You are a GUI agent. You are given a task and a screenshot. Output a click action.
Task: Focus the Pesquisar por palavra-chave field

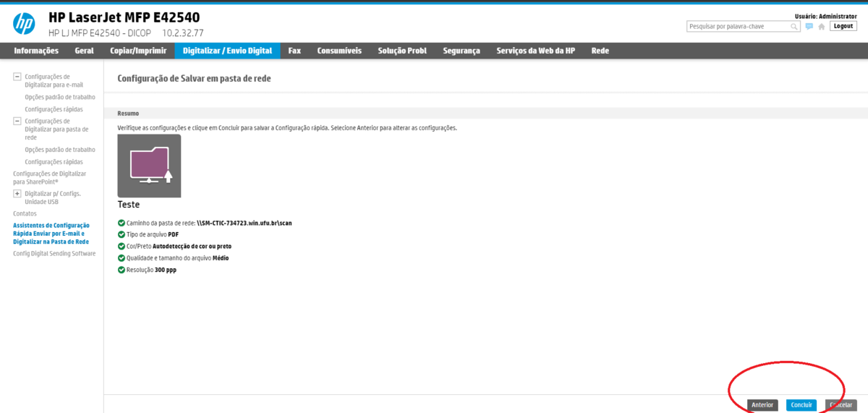pyautogui.click(x=738, y=27)
